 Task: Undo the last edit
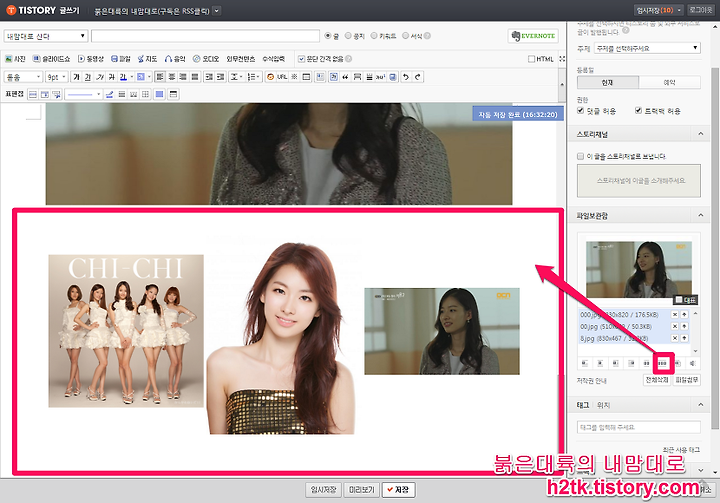click(406, 77)
